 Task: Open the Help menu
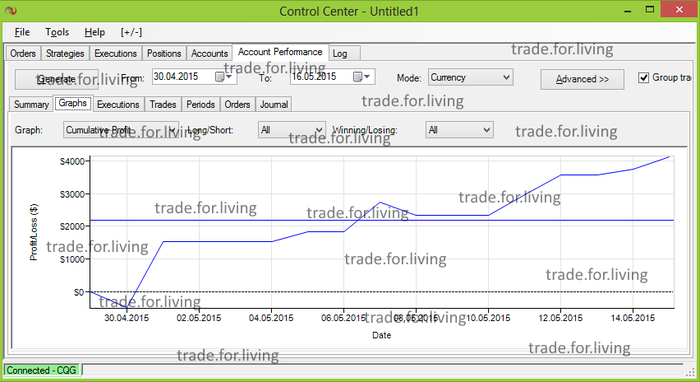coord(95,32)
